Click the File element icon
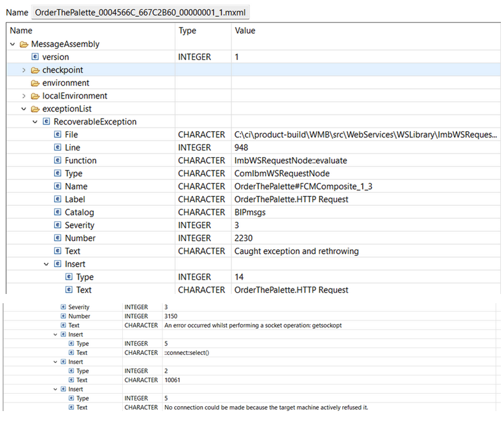This screenshot has height=424, width=504. pos(57,134)
